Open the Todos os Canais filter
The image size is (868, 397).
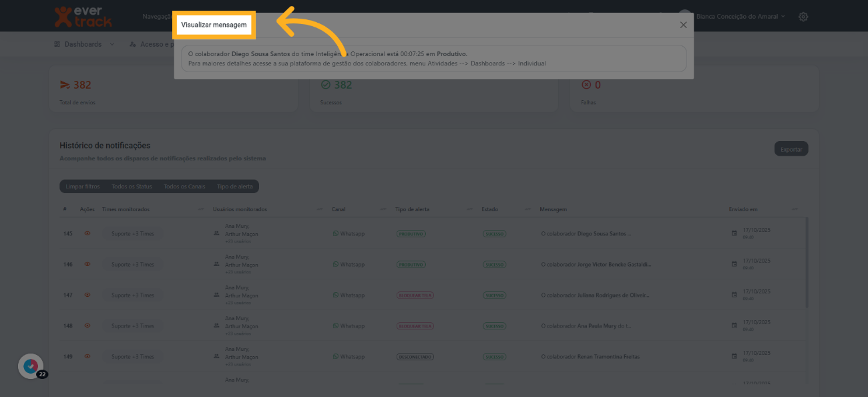tap(184, 186)
